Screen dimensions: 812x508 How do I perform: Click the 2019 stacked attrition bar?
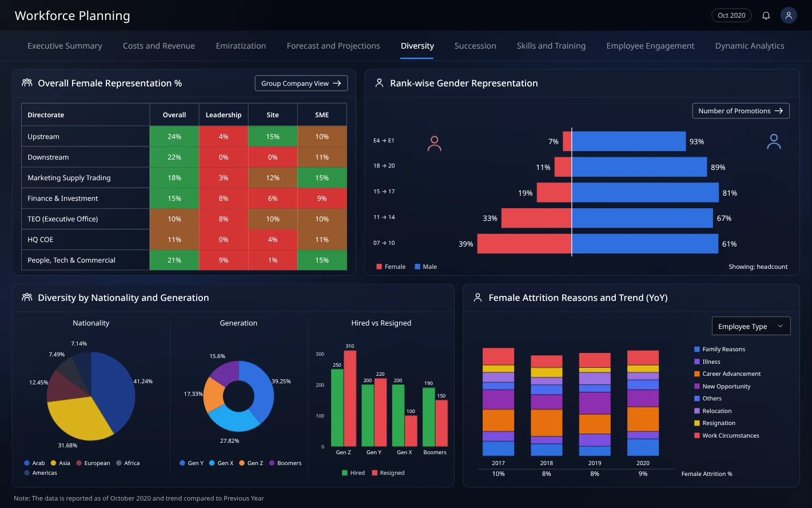(595, 404)
